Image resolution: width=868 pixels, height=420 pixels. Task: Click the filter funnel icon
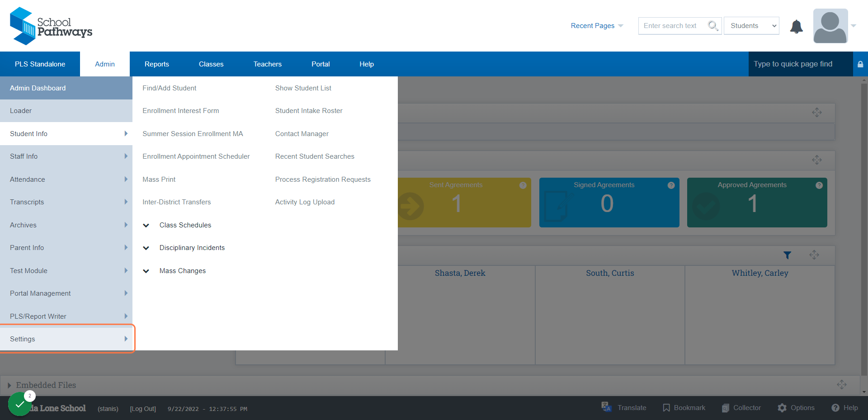click(787, 255)
